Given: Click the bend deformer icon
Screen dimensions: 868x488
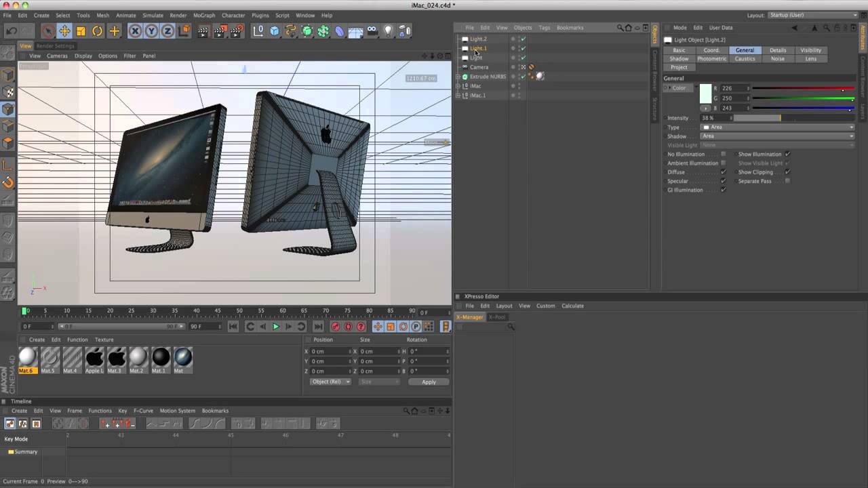Looking at the screenshot, I should pyautogui.click(x=340, y=30).
